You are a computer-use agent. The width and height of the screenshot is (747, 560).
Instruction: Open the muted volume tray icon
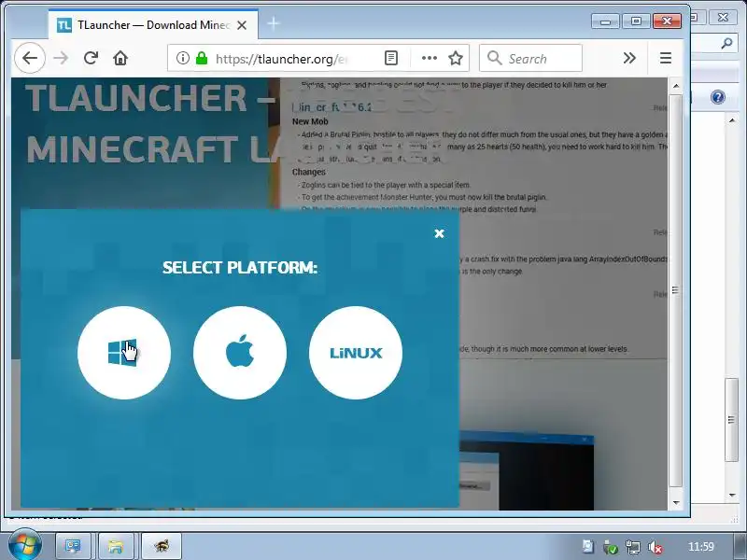[655, 547]
